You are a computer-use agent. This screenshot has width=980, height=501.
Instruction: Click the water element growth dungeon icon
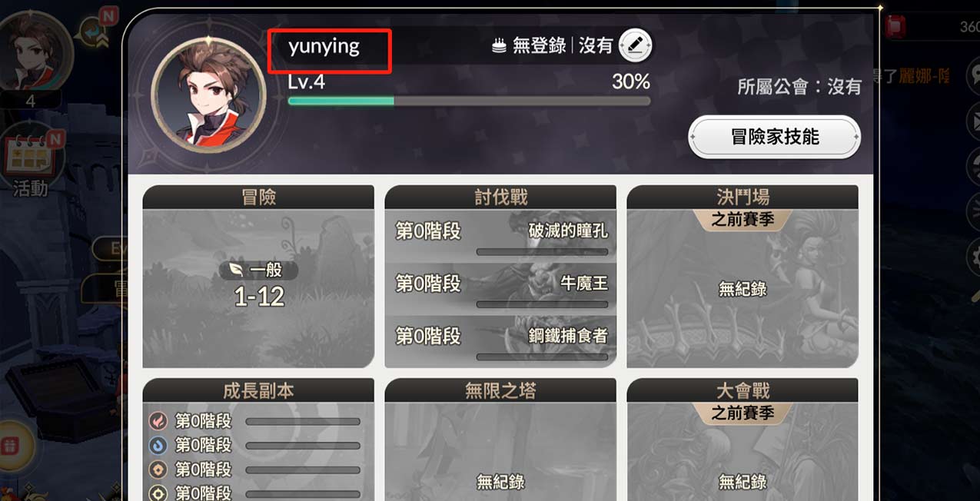click(x=158, y=445)
